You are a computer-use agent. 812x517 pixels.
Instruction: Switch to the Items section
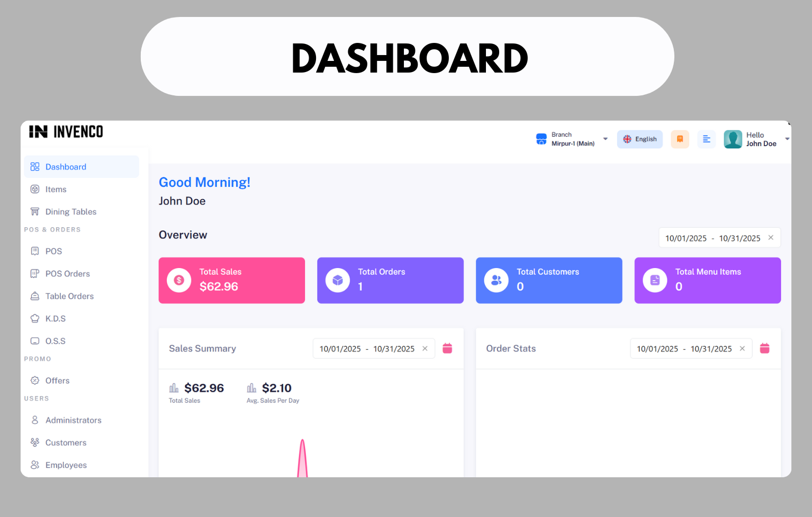click(x=56, y=189)
